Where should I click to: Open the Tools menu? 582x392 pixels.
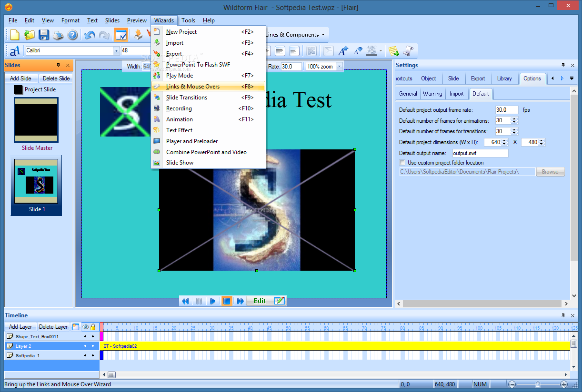[x=188, y=20]
